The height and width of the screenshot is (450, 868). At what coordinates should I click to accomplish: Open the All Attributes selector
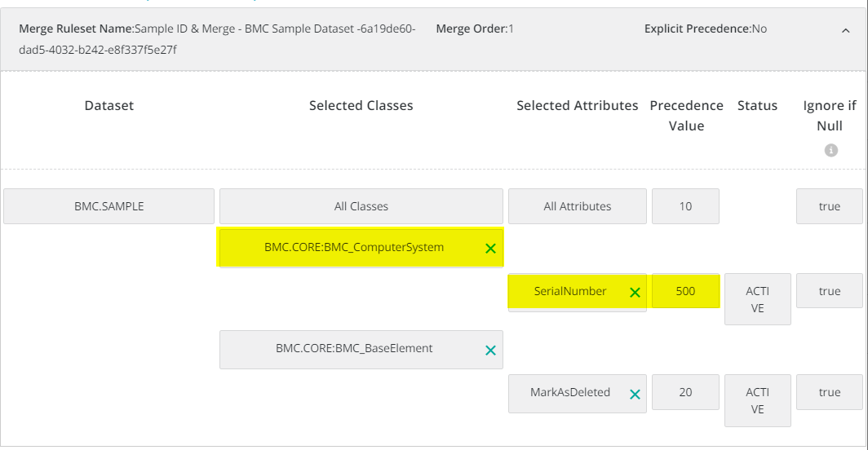point(578,206)
